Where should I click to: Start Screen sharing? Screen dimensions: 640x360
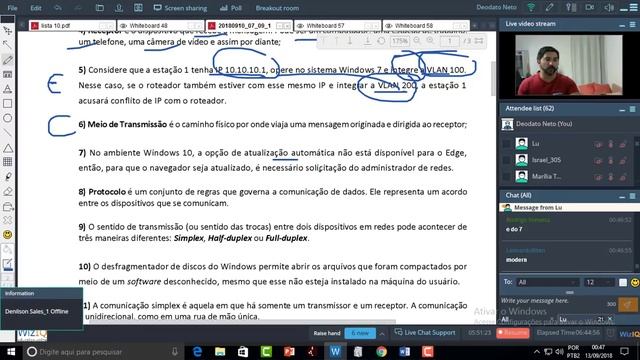pos(180,8)
